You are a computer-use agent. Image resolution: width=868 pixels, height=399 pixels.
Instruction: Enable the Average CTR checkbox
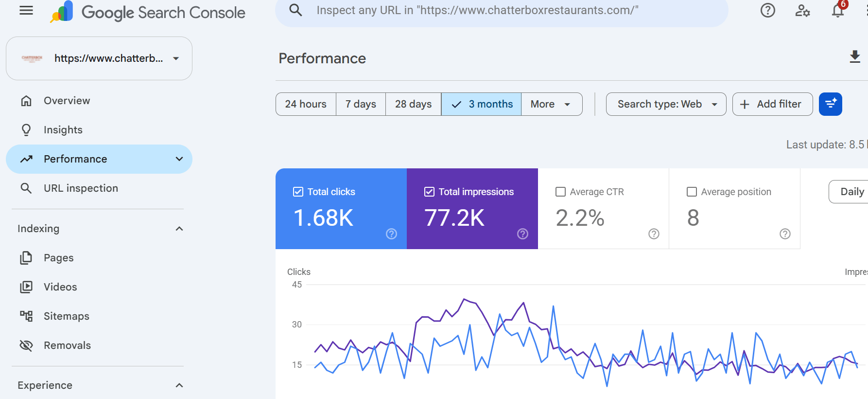(560, 192)
